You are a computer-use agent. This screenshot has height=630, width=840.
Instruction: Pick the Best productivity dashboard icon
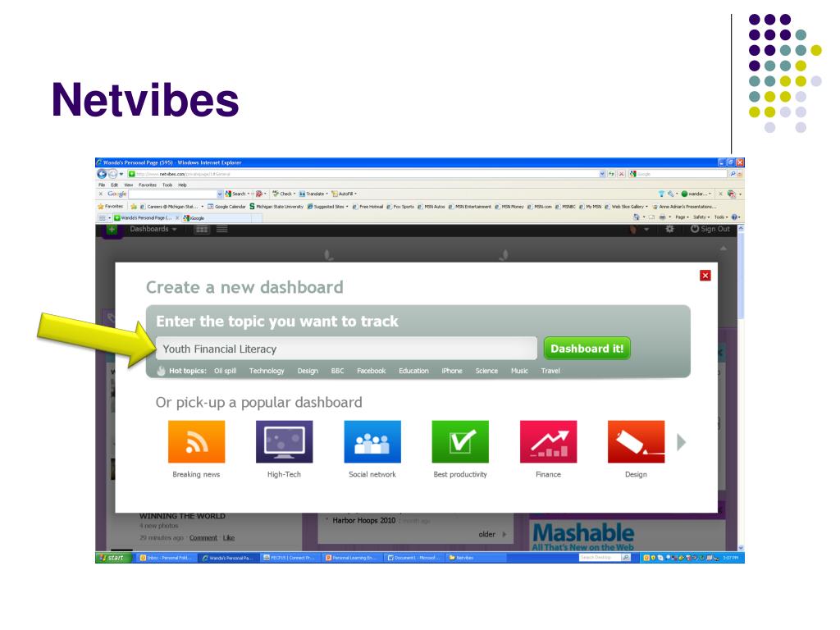point(460,441)
